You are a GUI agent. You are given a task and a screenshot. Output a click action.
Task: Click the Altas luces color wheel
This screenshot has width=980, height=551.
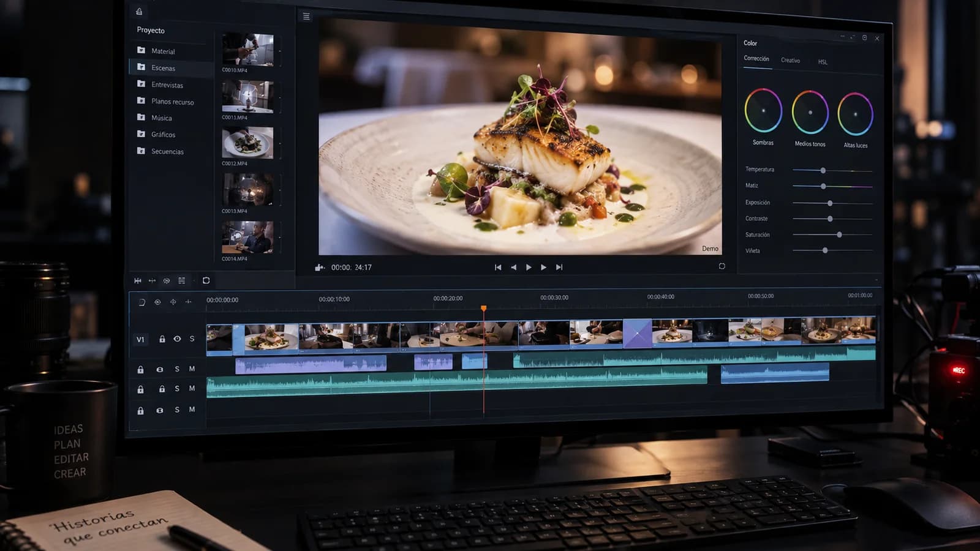[855, 114]
